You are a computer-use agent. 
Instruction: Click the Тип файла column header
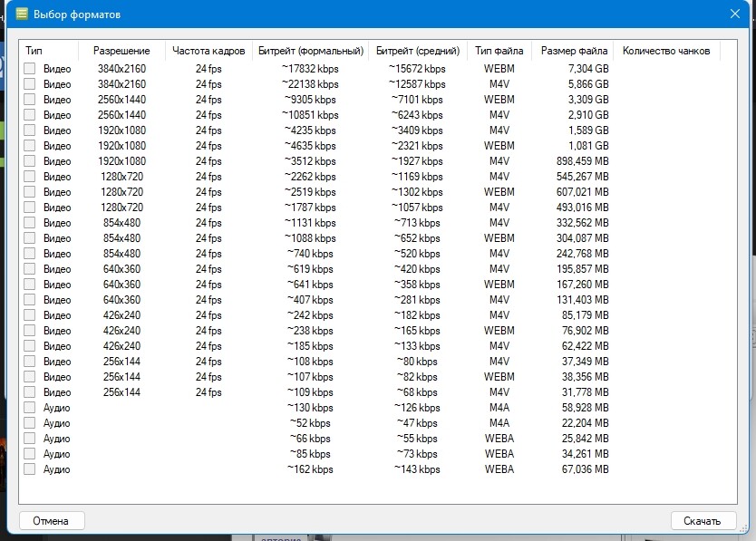point(499,51)
